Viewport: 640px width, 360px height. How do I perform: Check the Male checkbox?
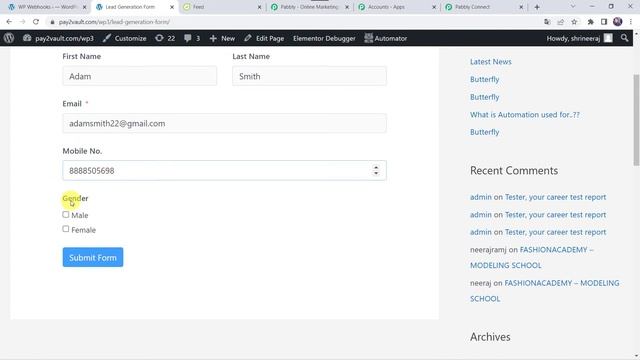[66, 214]
